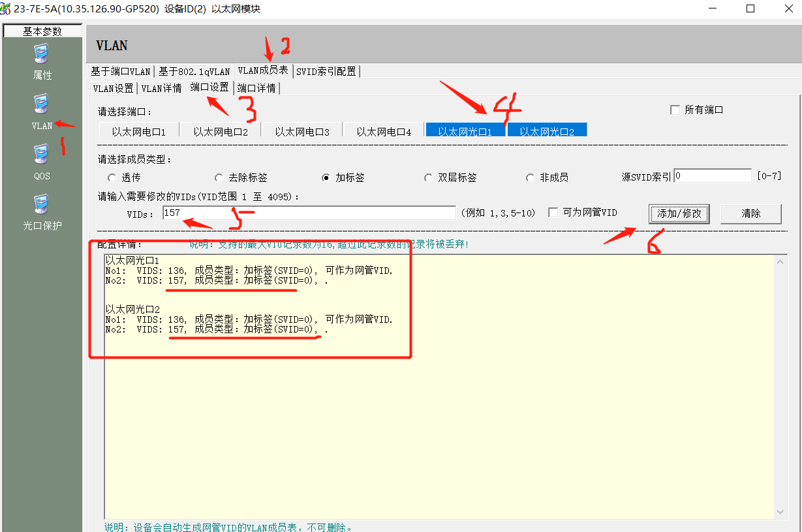The image size is (802, 532).
Task: Choose 去除标签 member type
Action: [219, 177]
